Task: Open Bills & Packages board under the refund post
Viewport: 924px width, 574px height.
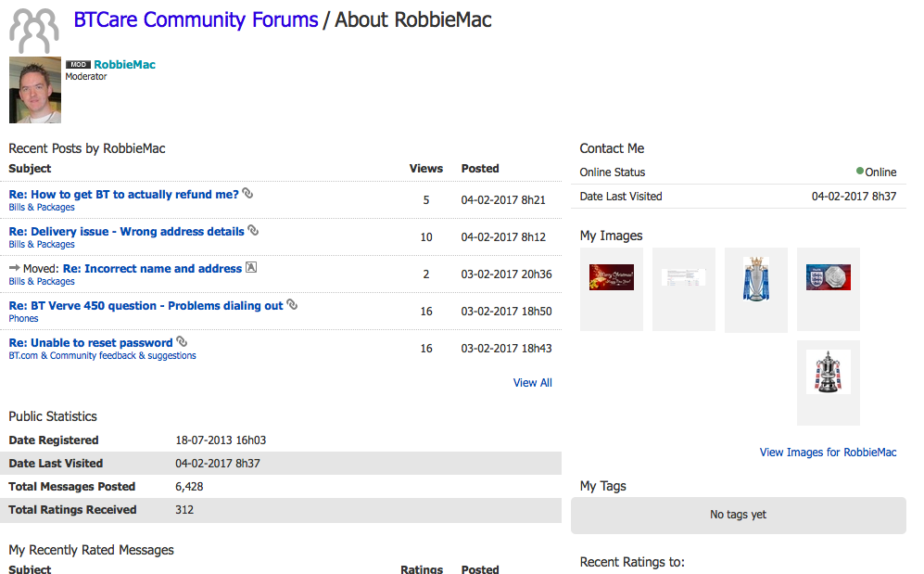Action: tap(42, 208)
